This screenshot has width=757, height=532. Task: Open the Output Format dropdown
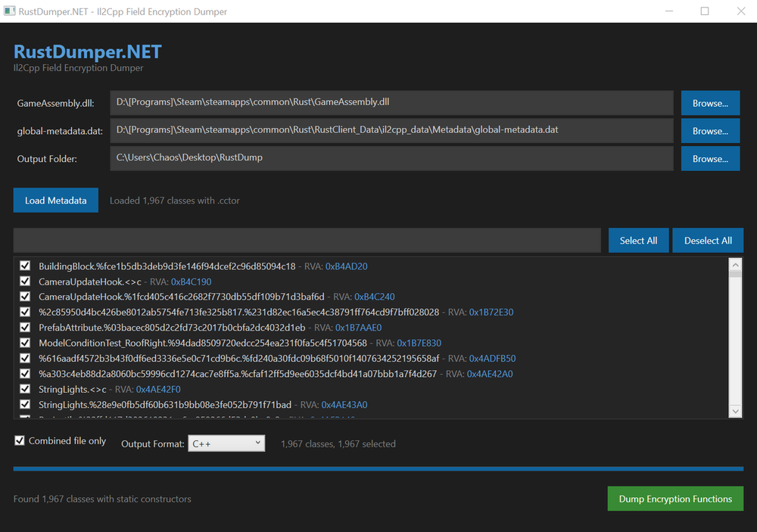[226, 443]
